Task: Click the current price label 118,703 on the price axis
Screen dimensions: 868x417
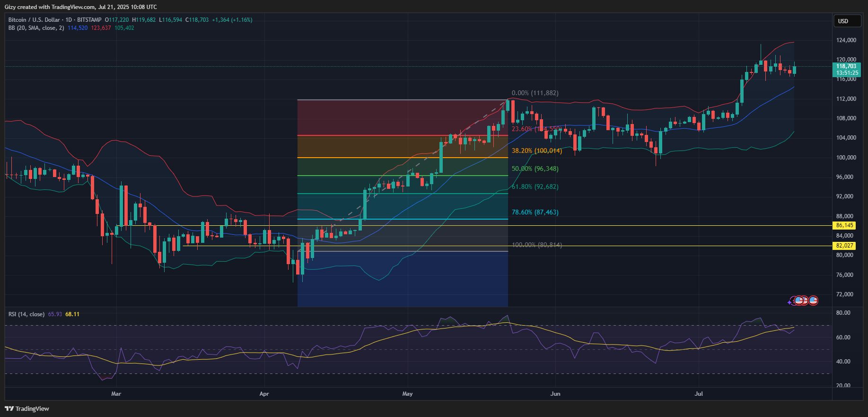Action: pos(846,66)
